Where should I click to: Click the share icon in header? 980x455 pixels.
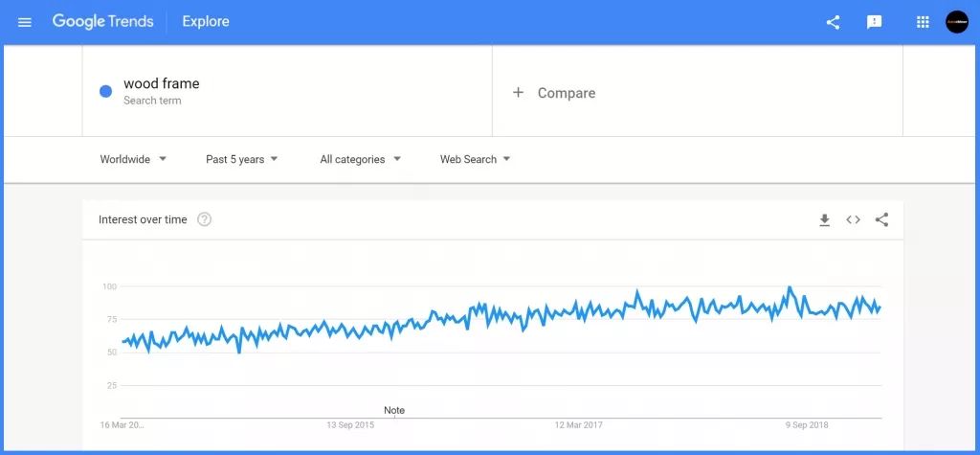pos(833,22)
